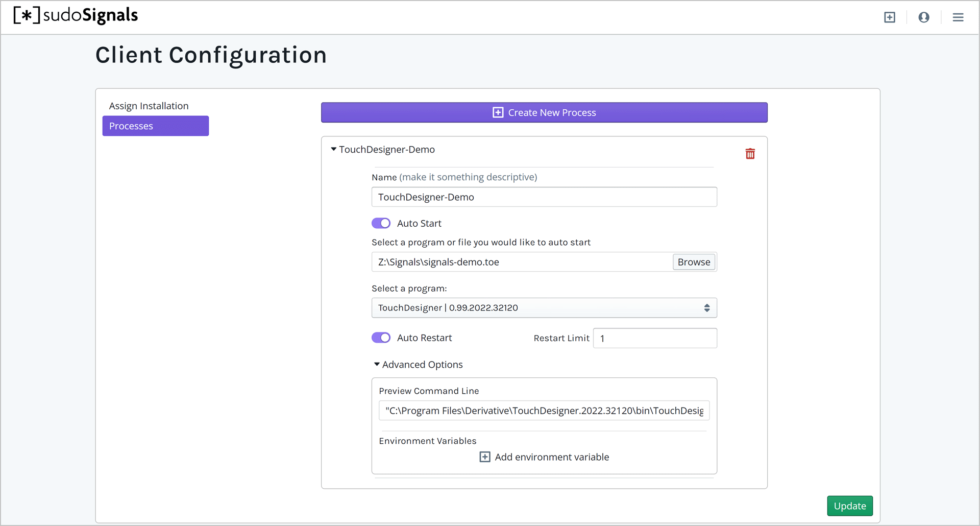Open the Select a program dropdown

click(544, 308)
